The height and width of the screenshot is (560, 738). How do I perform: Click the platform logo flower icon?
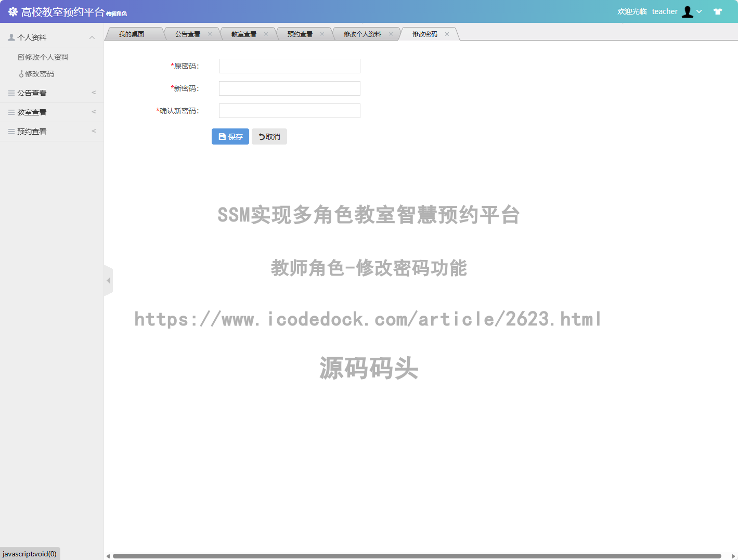click(x=13, y=11)
